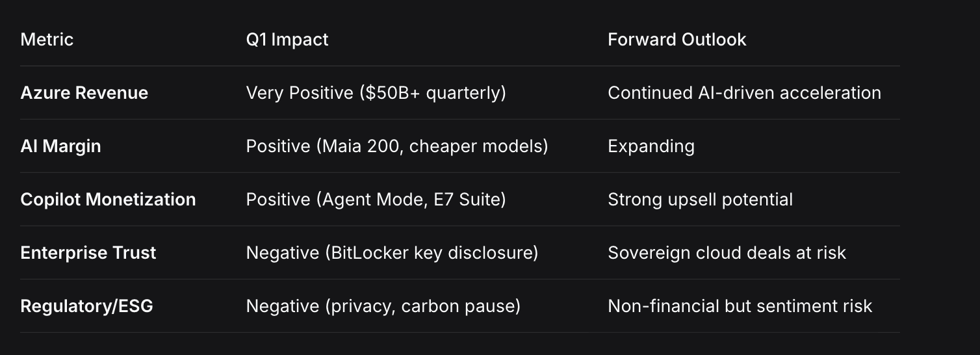Click the 'Maia 200, cheaper models' text

point(432,146)
